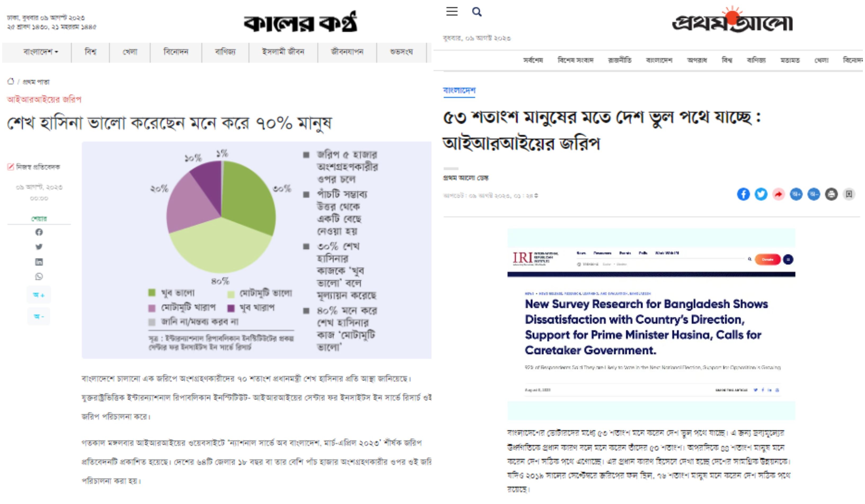Click red arrow share icon on Prothom Alo
The height and width of the screenshot is (504, 865).
(779, 194)
